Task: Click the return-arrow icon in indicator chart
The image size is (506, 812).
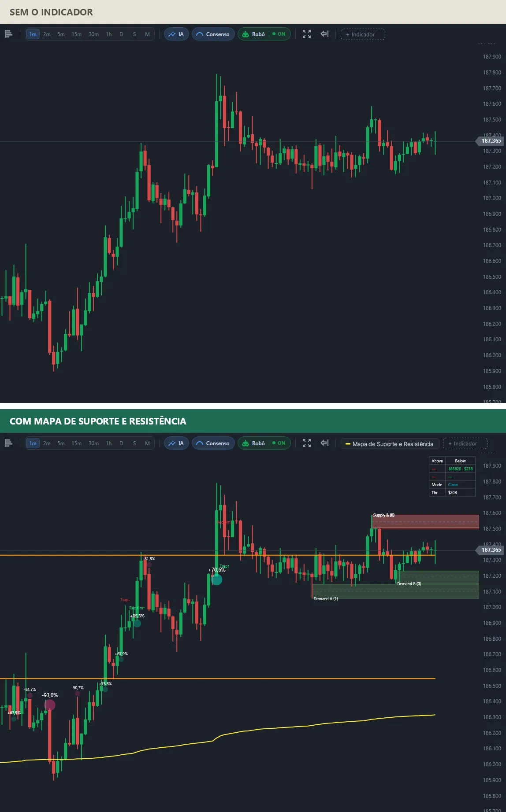Action: 324,443
